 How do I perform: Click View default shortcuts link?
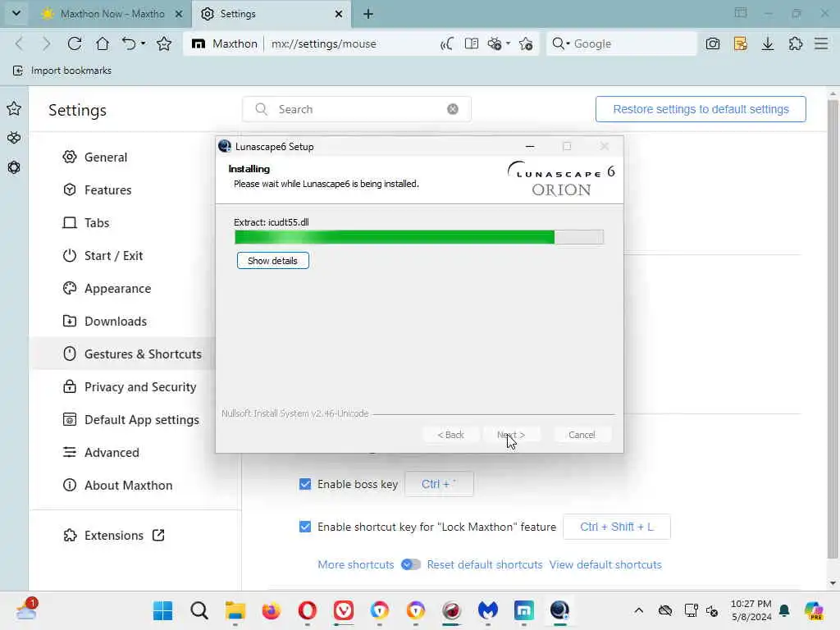pos(605,564)
